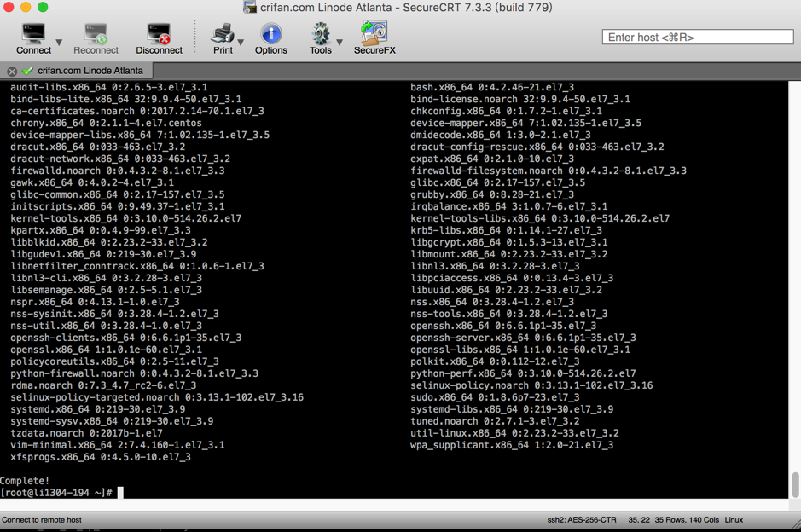This screenshot has height=532, width=801.
Task: Expand the Tools dropdown arrow
Action: pyautogui.click(x=340, y=43)
